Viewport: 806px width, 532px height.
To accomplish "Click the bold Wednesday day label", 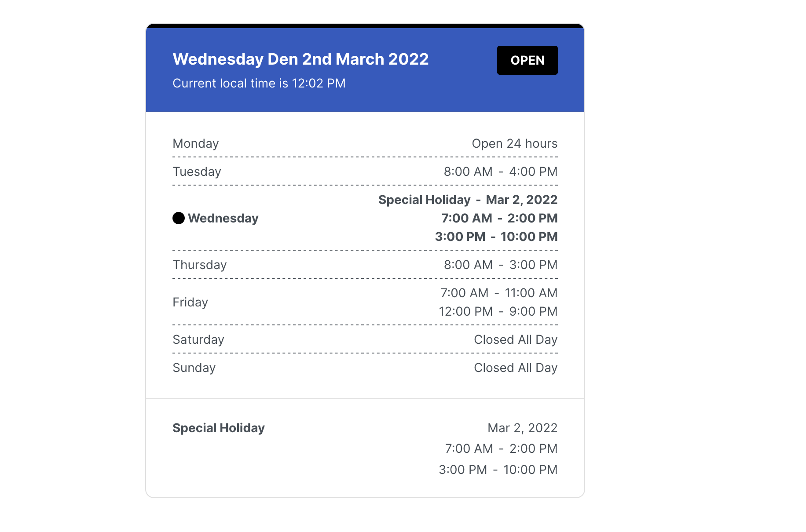I will click(223, 218).
